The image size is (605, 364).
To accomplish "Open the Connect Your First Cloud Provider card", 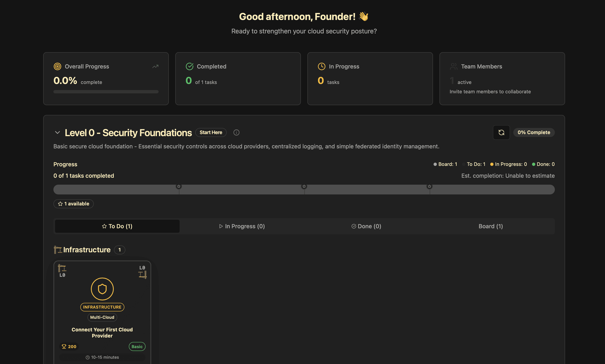I will point(102,332).
